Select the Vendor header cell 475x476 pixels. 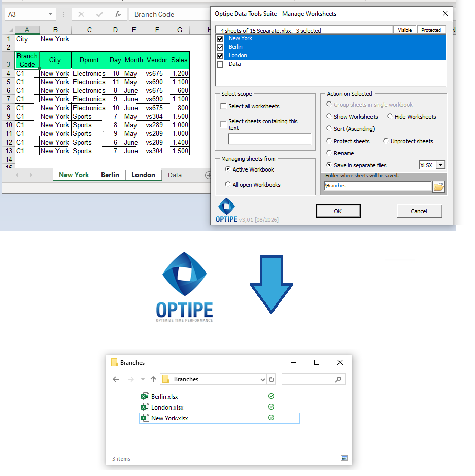click(157, 60)
